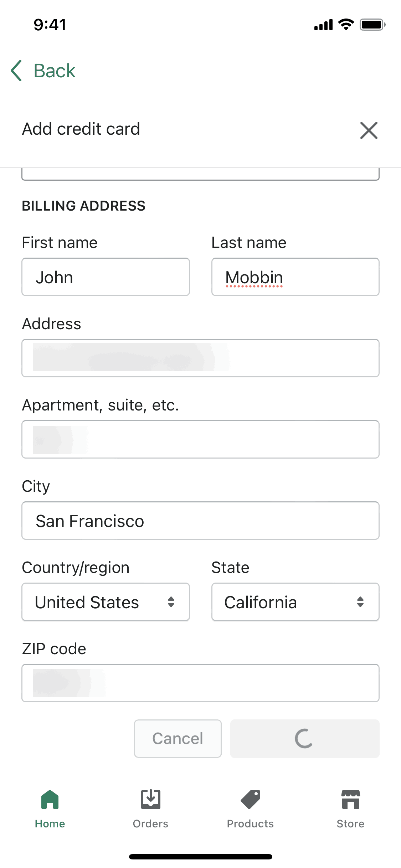Tap the back chevron arrow icon

16,71
